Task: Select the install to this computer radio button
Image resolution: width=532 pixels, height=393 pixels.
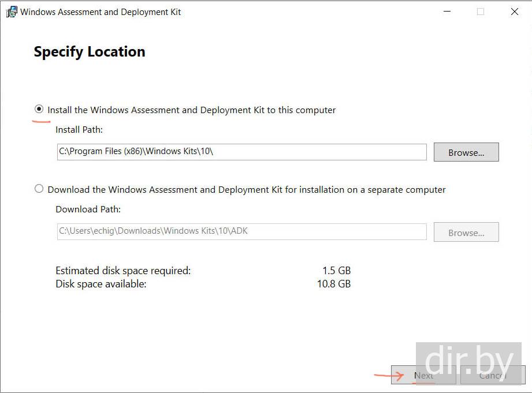Action: (x=39, y=109)
